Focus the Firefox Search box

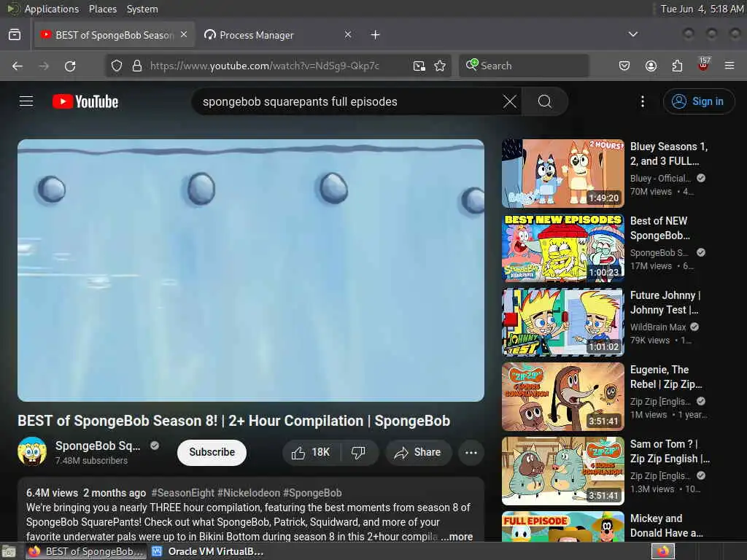tap(524, 66)
